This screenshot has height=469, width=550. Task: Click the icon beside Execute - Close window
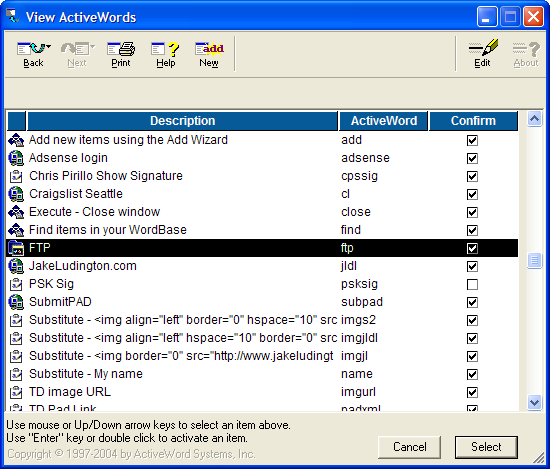[16, 212]
